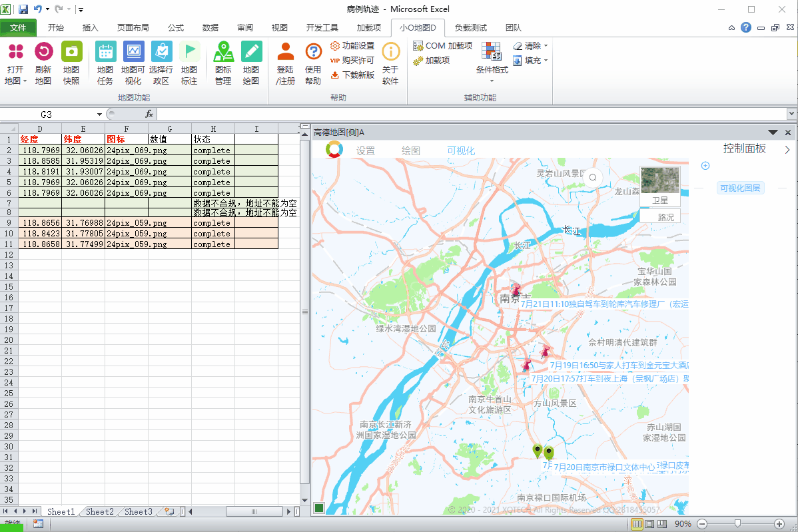Start 地图绘图 pencil icon
This screenshot has width=798, height=532.
[x=251, y=51]
